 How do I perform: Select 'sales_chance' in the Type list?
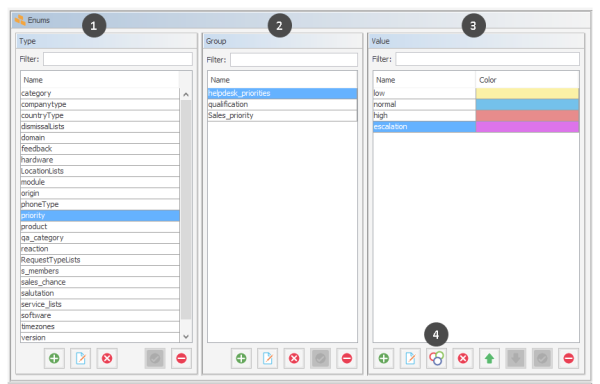tap(100, 282)
